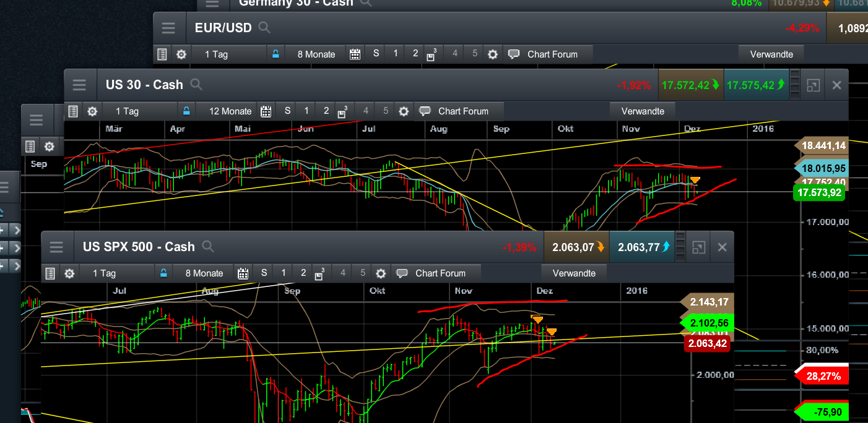868x423 pixels.
Task: Select template 4 in US 30 toolbar
Action: click(365, 111)
